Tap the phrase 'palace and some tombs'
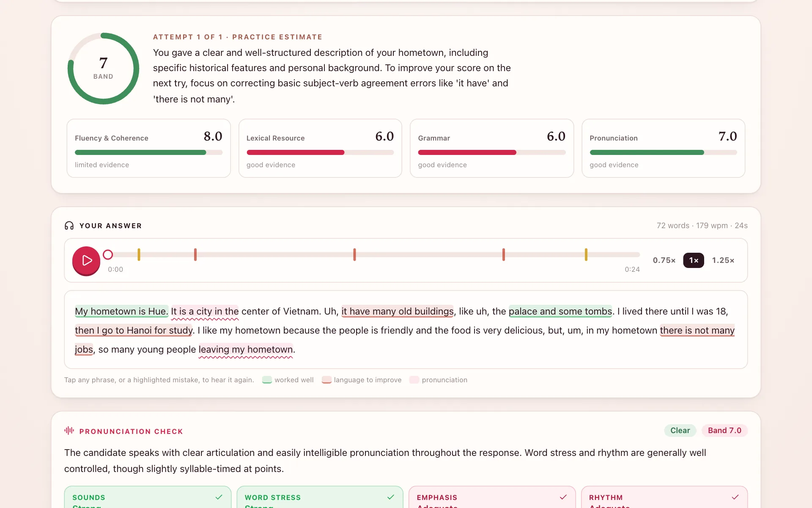This screenshot has height=508, width=812. click(560, 312)
